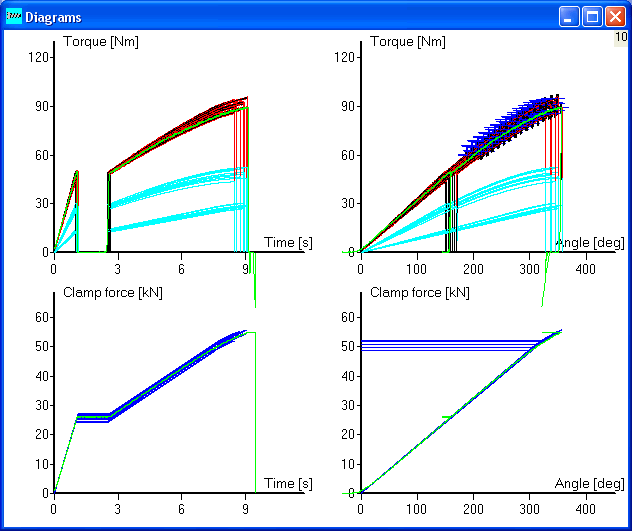Click the Diagrams window icon in title bar

(14, 17)
